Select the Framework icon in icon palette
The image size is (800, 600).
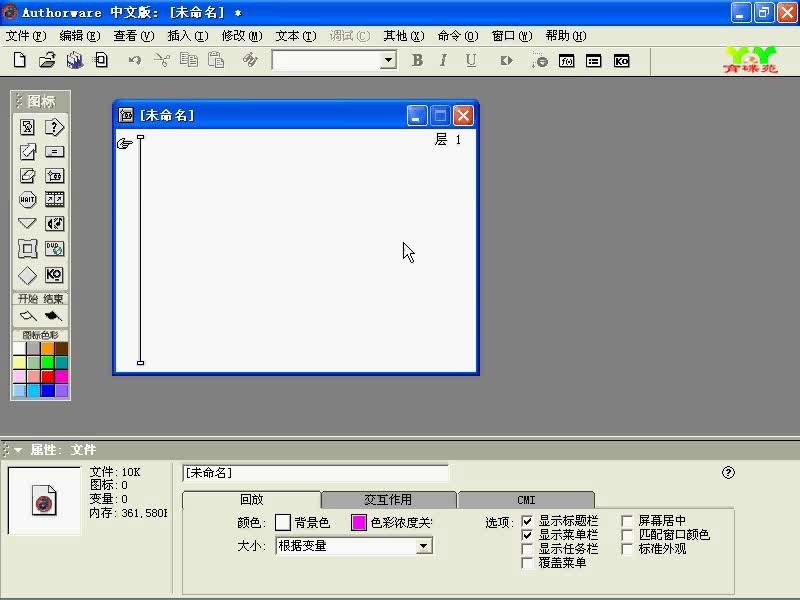point(28,249)
